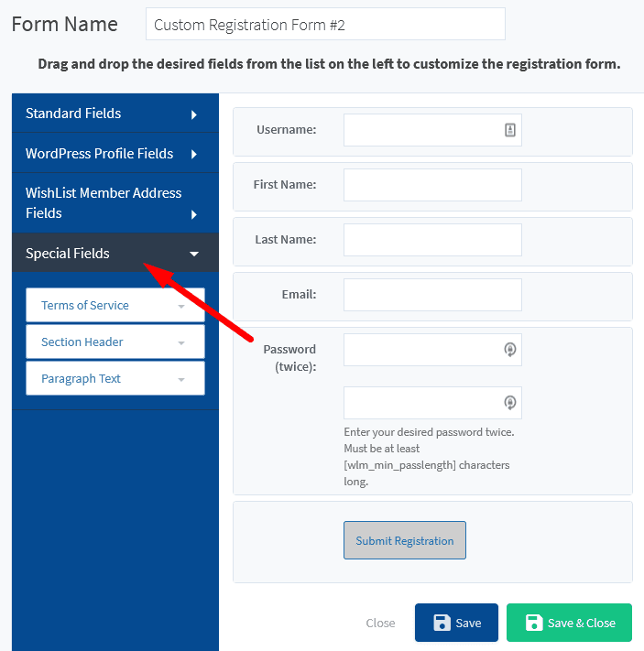Expand WishList Member Address Fields arrow
This screenshot has height=651, width=644.
coord(194,214)
